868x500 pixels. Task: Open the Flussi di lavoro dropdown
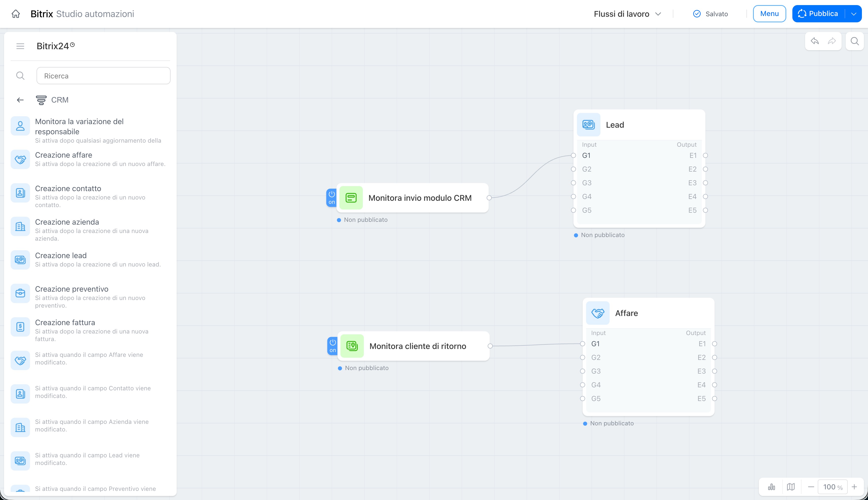627,14
